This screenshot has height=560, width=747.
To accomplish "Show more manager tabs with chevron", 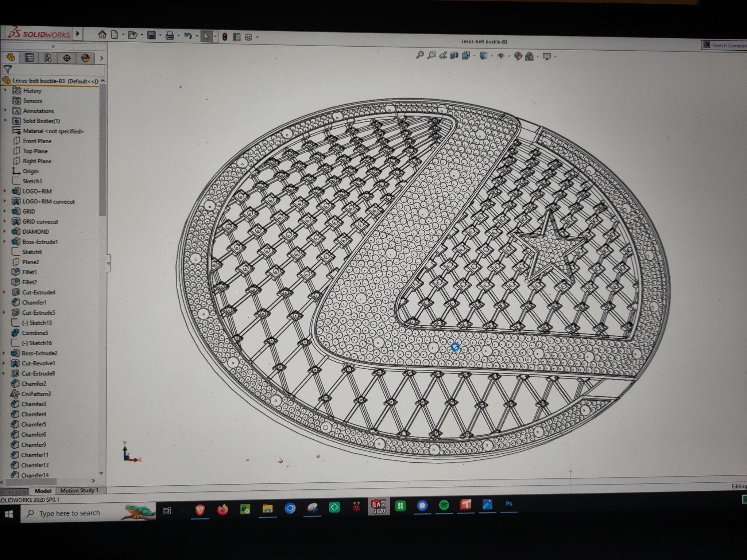I will click(x=101, y=58).
